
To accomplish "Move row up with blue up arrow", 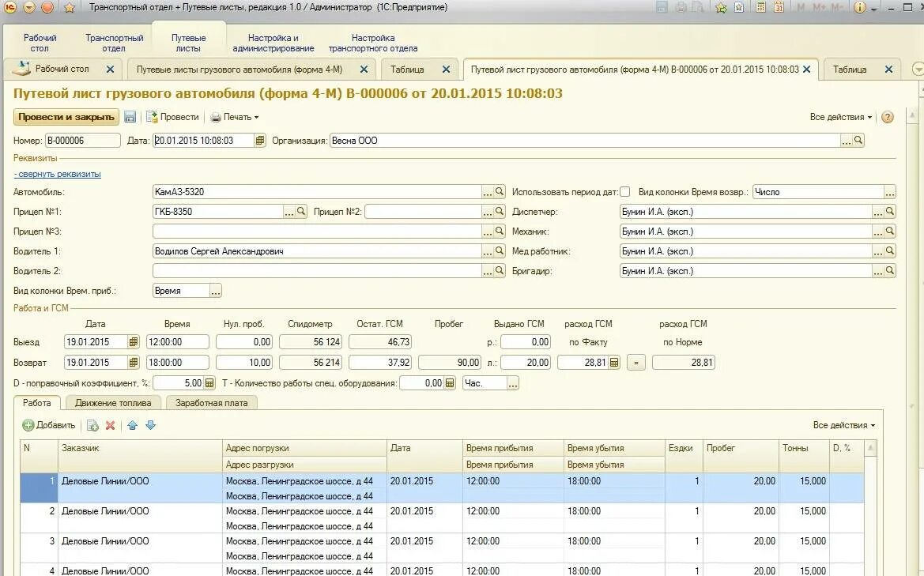I will [133, 425].
